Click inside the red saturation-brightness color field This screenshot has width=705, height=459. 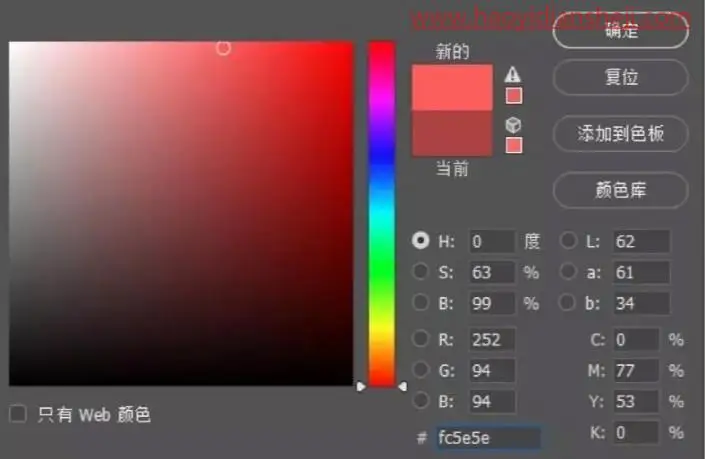(x=181, y=214)
